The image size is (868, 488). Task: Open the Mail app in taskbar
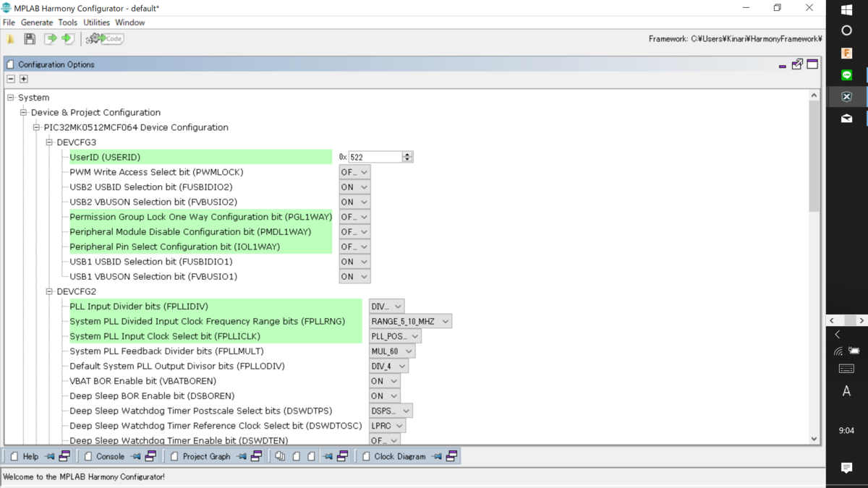pos(847,118)
